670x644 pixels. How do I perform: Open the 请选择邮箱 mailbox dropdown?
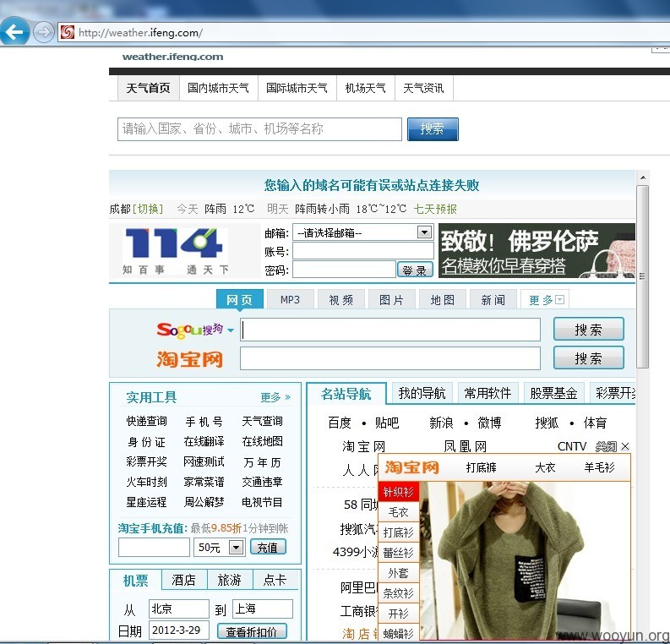click(424, 232)
